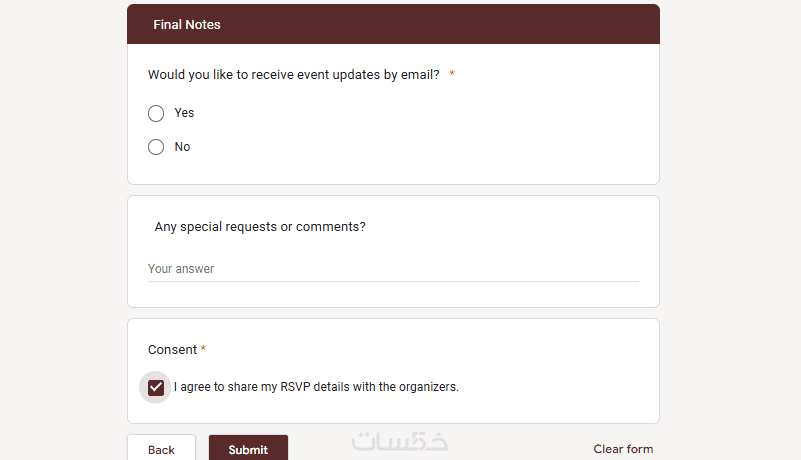
Task: Click the Consent heading
Action: pyautogui.click(x=172, y=350)
